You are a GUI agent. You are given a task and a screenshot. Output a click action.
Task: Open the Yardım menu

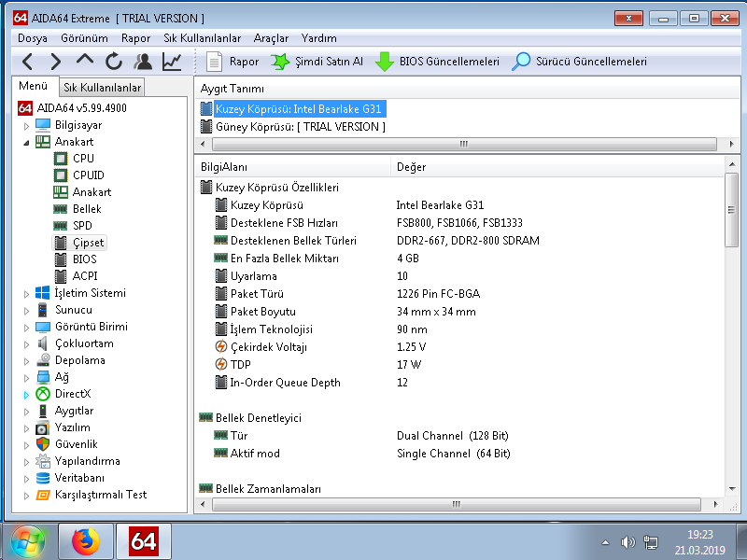318,38
